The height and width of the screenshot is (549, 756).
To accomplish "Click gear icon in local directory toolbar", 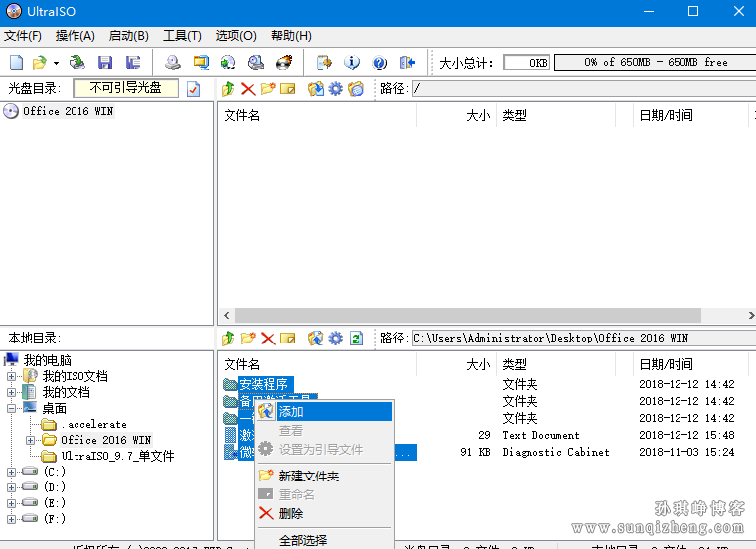I will (335, 339).
